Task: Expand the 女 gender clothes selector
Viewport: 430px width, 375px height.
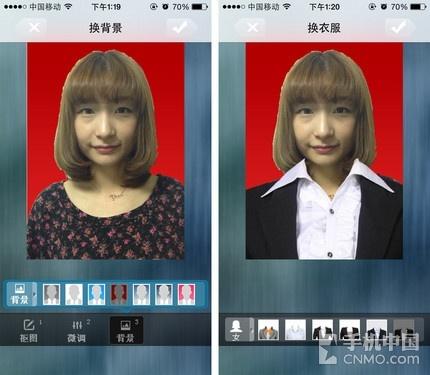Action: (x=238, y=330)
